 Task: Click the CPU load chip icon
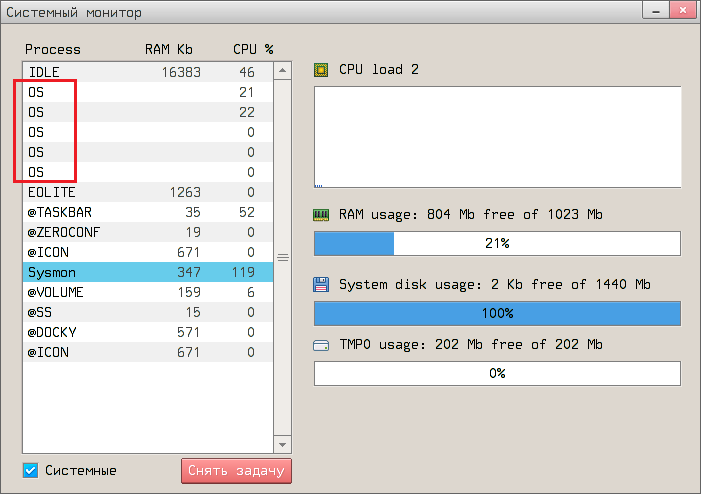click(321, 70)
